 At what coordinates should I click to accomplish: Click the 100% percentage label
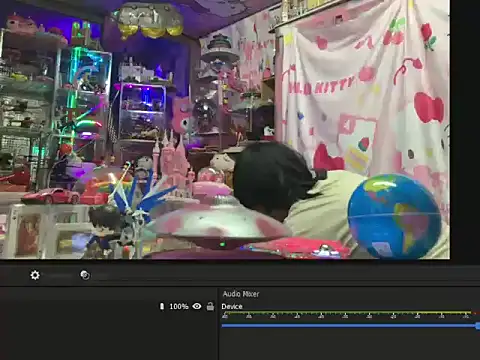tap(179, 306)
